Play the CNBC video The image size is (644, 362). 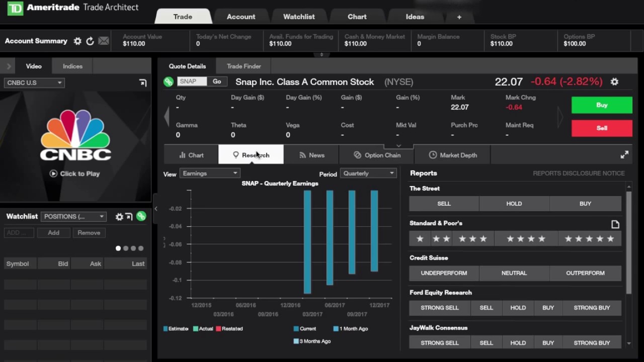coord(74,173)
